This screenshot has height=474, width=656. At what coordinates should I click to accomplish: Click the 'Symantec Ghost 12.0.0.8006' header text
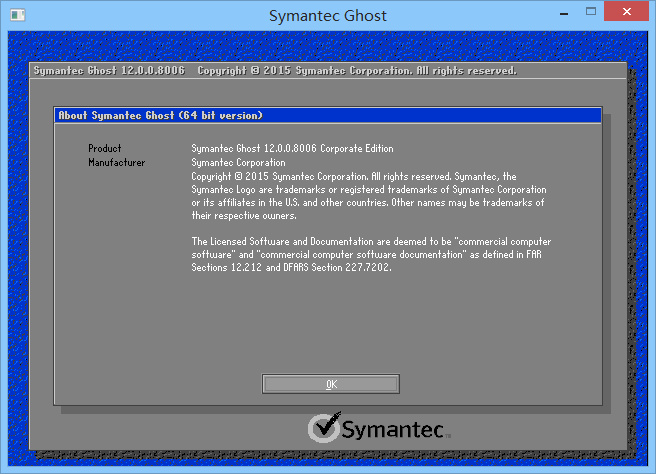click(x=109, y=71)
